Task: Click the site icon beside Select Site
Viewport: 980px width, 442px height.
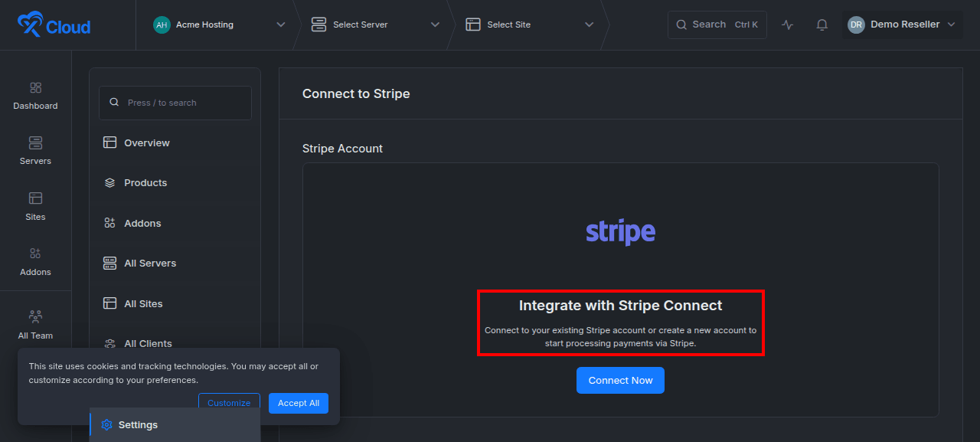Action: click(472, 25)
